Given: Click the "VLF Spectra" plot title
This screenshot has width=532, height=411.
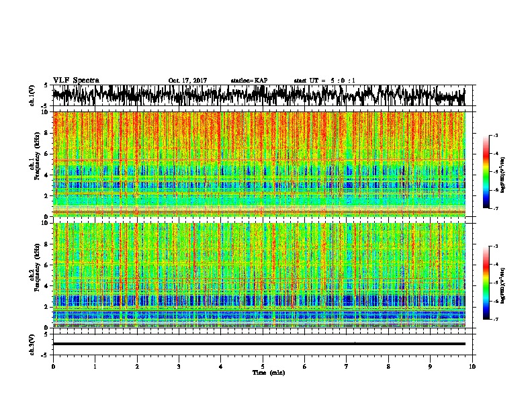Looking at the screenshot, I should [76, 80].
